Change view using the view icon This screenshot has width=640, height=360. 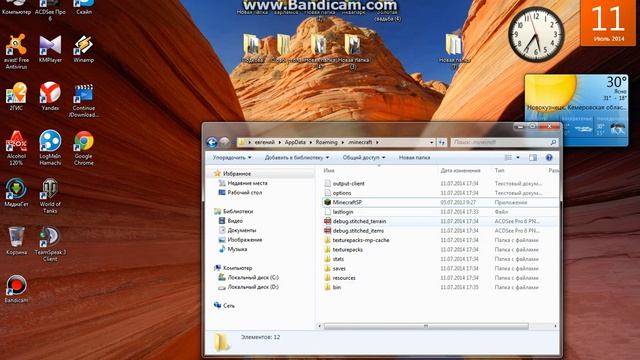508,158
